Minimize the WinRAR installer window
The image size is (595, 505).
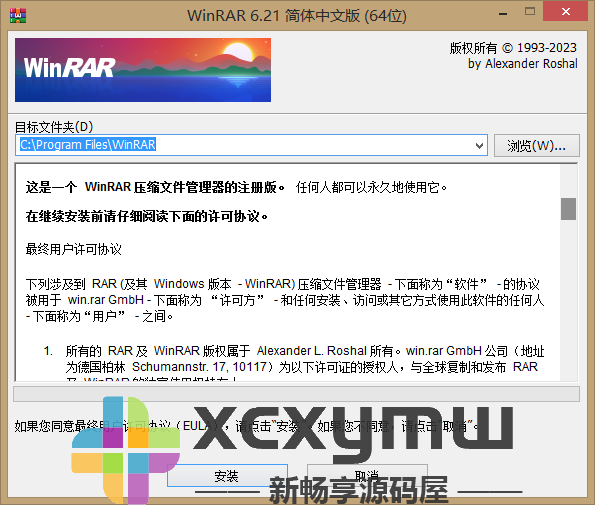pos(503,14)
